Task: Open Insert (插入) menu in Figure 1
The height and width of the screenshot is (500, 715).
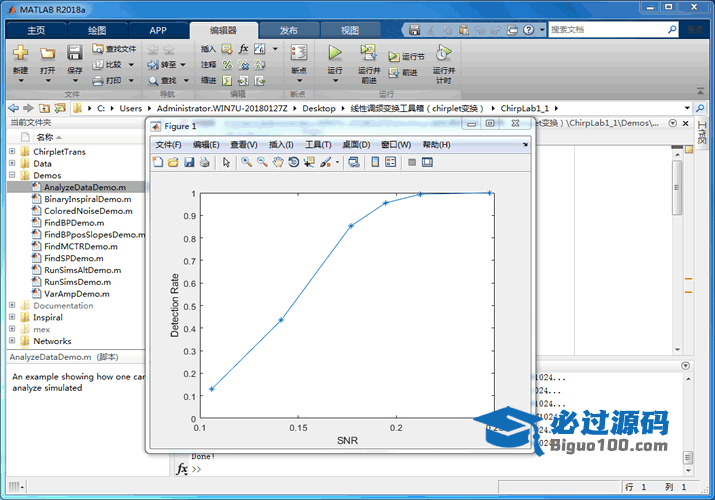Action: 281,144
